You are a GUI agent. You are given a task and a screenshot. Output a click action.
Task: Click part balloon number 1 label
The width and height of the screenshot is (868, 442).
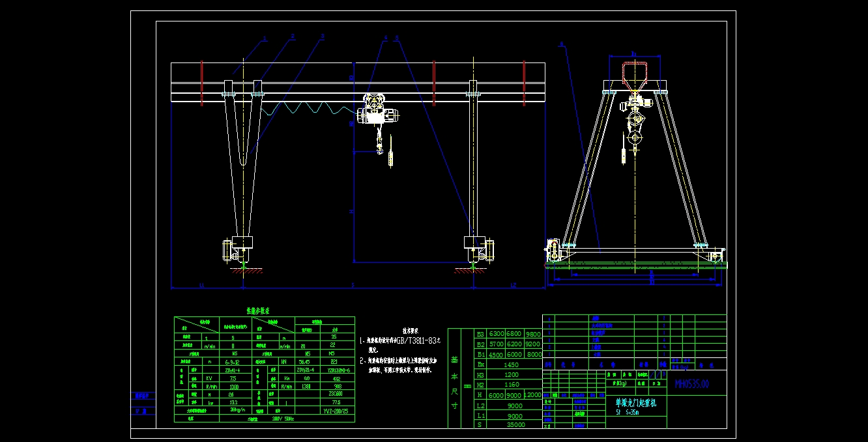tap(265, 39)
